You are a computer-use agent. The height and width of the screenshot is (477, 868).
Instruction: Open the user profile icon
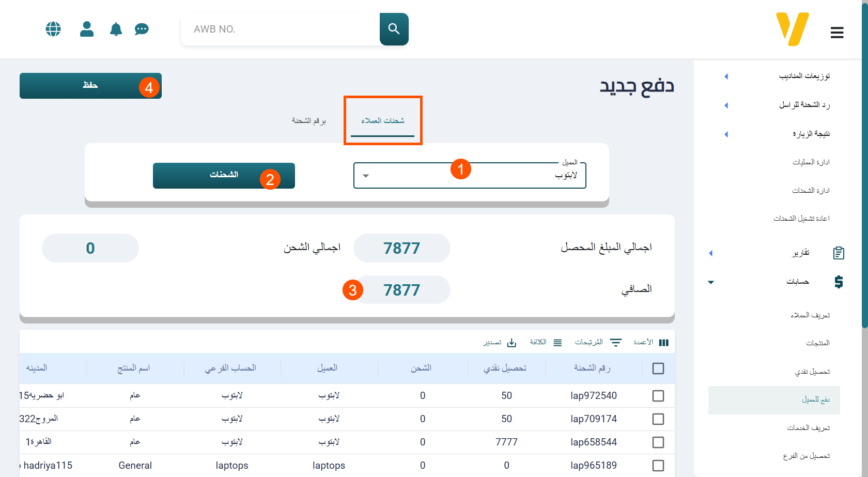[87, 29]
